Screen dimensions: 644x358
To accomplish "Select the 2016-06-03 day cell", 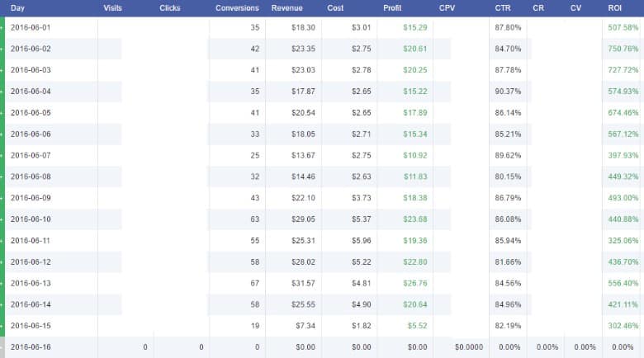I will point(31,70).
